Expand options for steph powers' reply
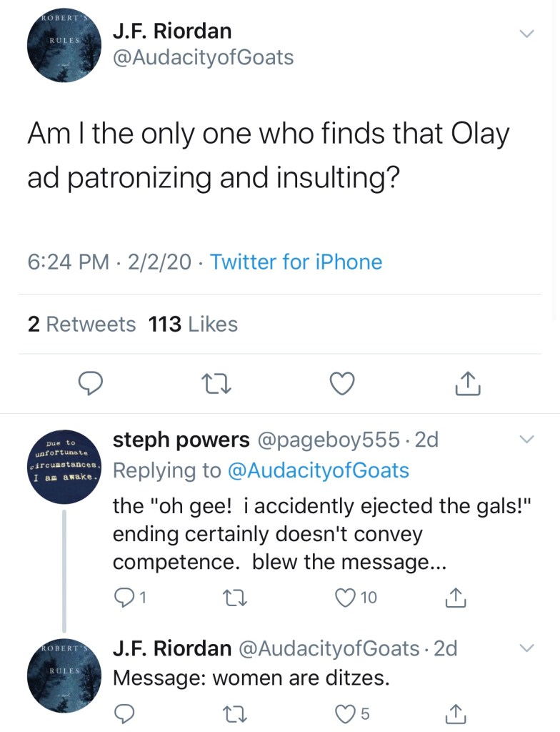Viewport: 560px width, 732px height. pos(526,438)
